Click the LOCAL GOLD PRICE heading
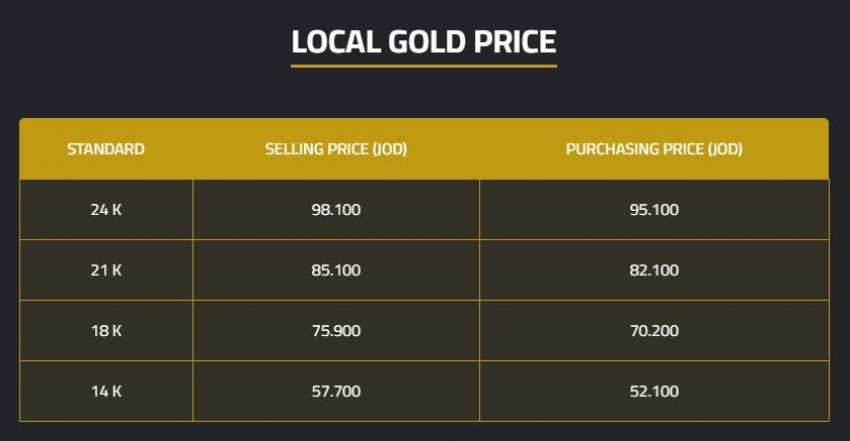Image resolution: width=850 pixels, height=441 pixels. point(424,42)
